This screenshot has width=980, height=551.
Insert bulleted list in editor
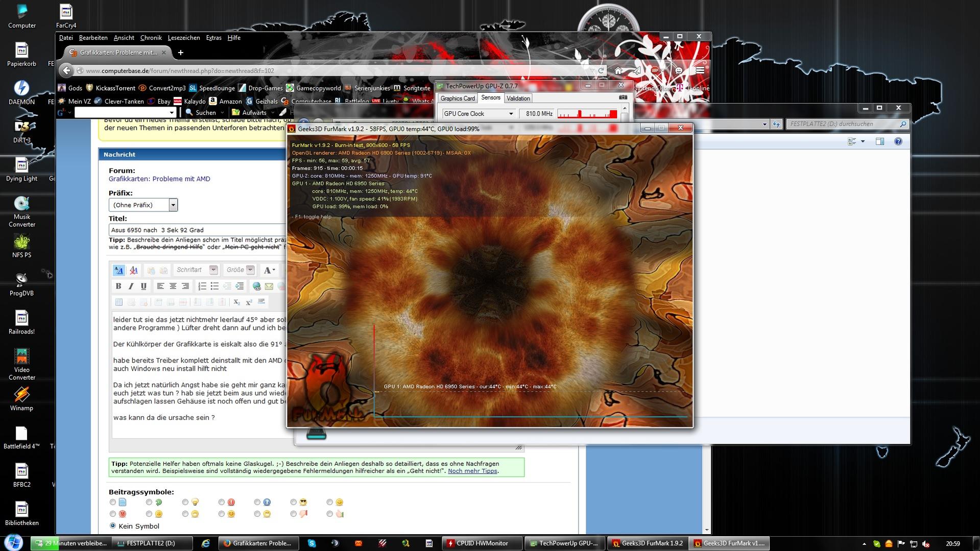click(x=214, y=286)
